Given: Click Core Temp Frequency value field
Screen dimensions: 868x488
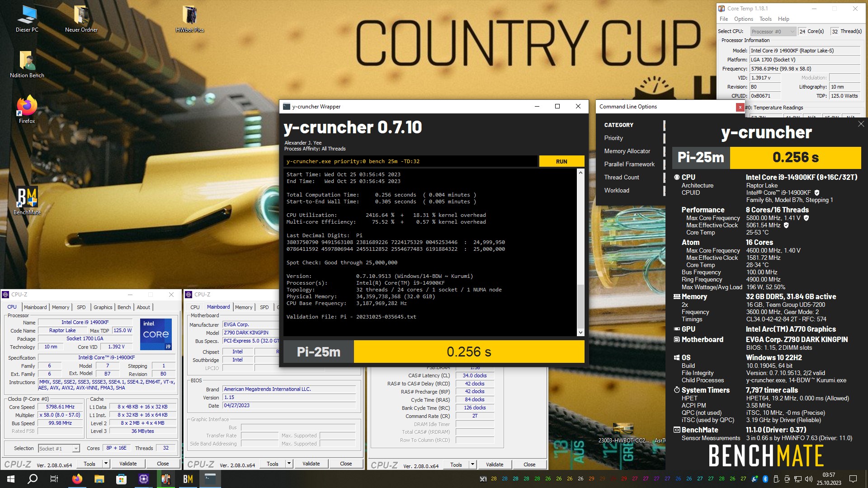Looking at the screenshot, I should point(805,69).
